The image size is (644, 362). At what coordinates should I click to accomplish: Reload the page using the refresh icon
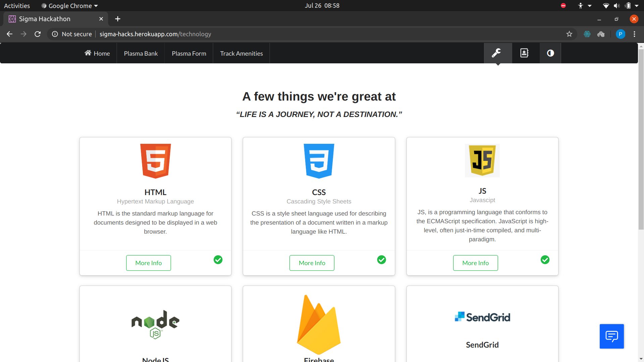click(x=38, y=34)
